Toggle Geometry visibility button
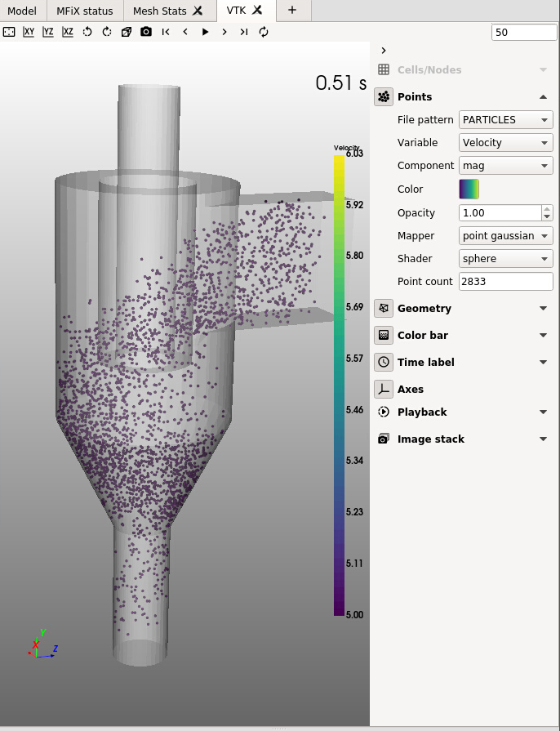Screen dimensions: 560x731 point(384,309)
